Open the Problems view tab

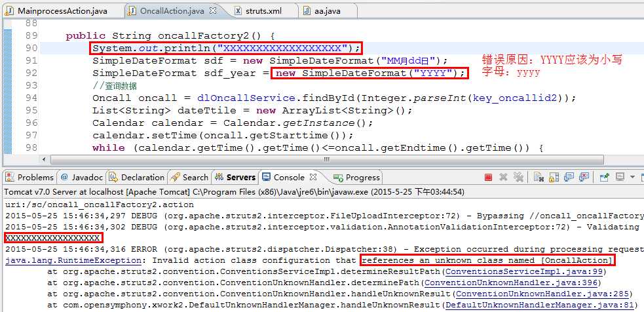click(35, 178)
